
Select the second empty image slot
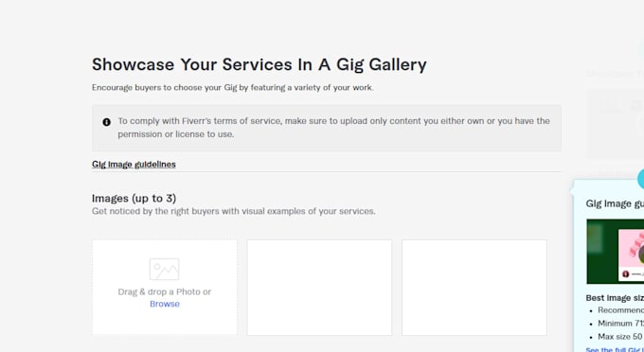pyautogui.click(x=319, y=288)
